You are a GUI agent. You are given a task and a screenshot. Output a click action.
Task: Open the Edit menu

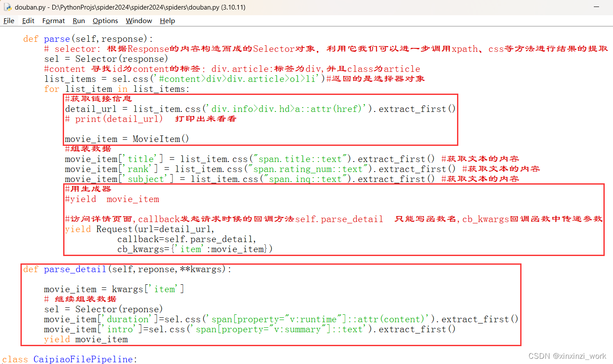pos(28,21)
